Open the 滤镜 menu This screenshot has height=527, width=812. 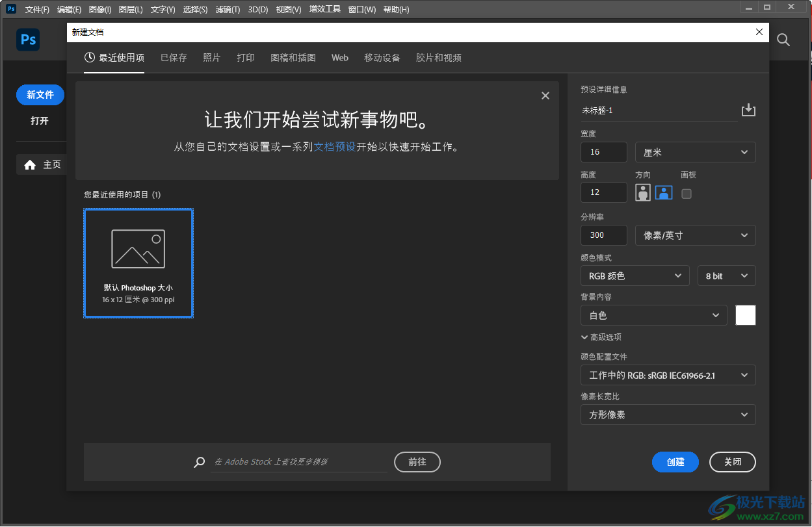(227, 9)
